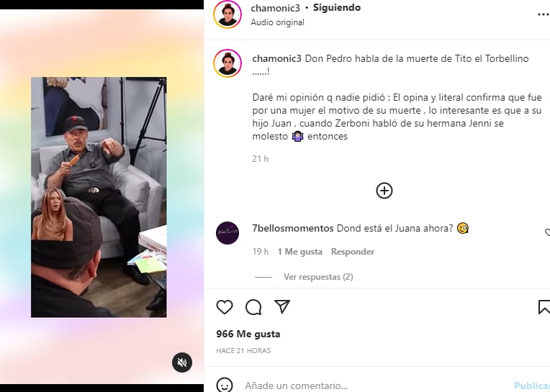Open the emoji picker smiley icon

pyautogui.click(x=225, y=385)
